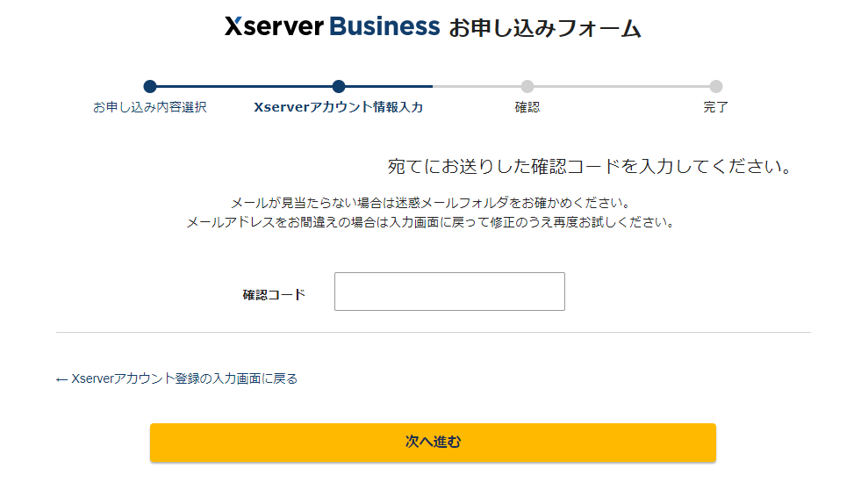The height and width of the screenshot is (497, 868).
Task: Click the Xserverアカウント情報入力 step dot
Action: tap(339, 86)
